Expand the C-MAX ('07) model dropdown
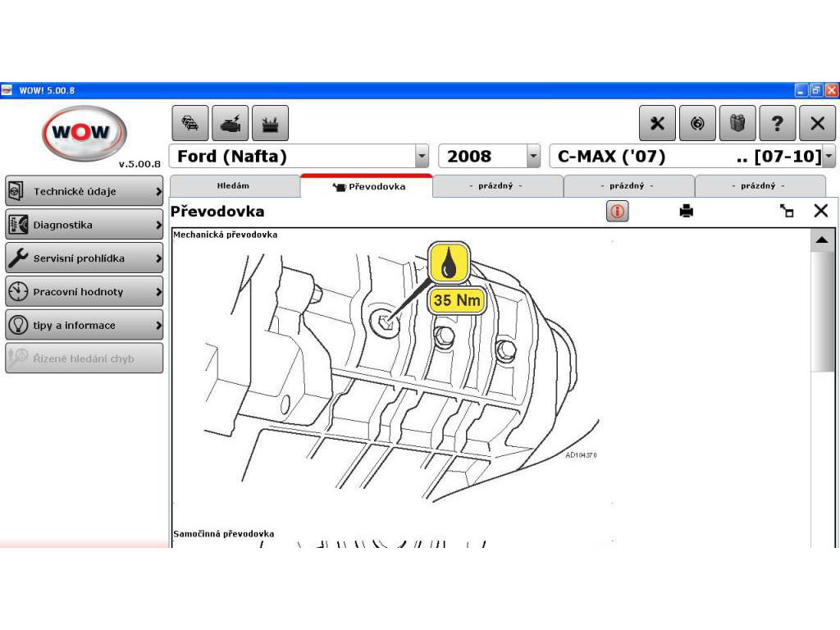 click(829, 157)
